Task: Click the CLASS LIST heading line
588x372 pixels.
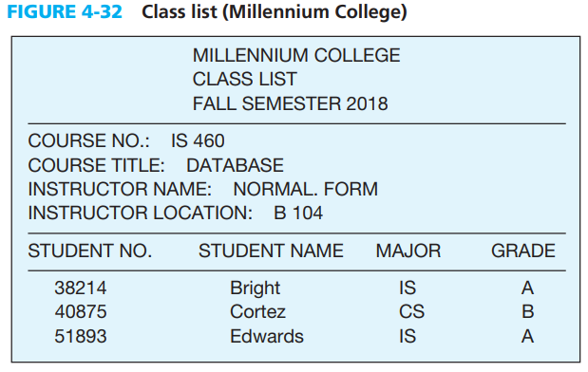Action: click(244, 80)
